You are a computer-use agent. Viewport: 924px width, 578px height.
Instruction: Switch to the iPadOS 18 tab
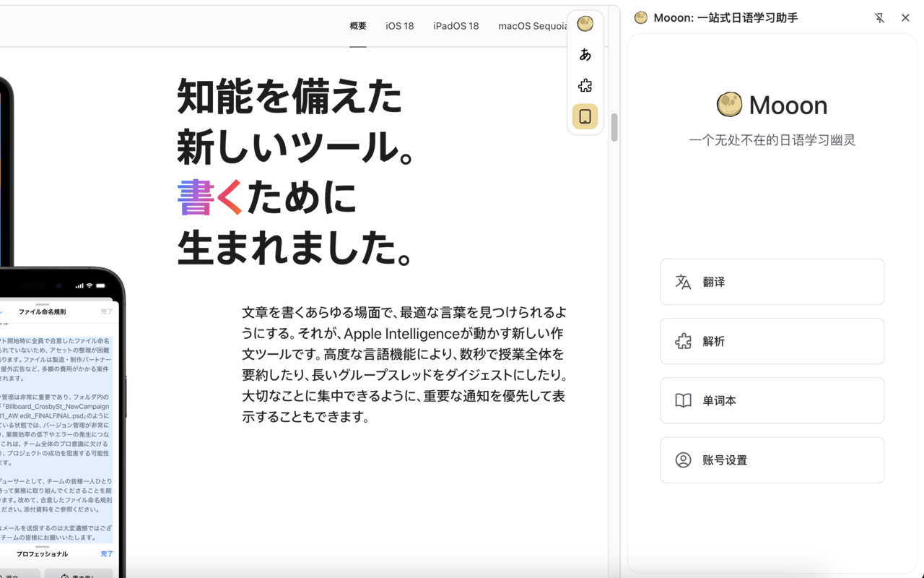coord(456,26)
